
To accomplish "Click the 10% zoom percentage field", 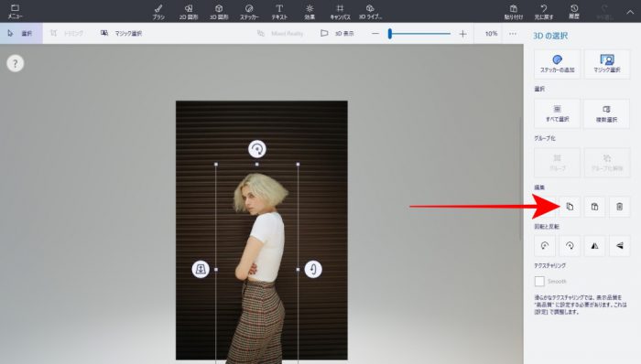I will coord(491,34).
